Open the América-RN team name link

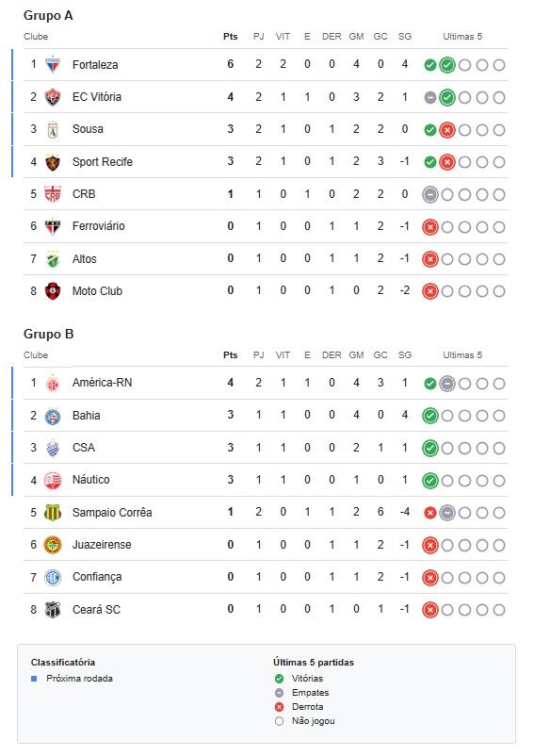point(102,383)
